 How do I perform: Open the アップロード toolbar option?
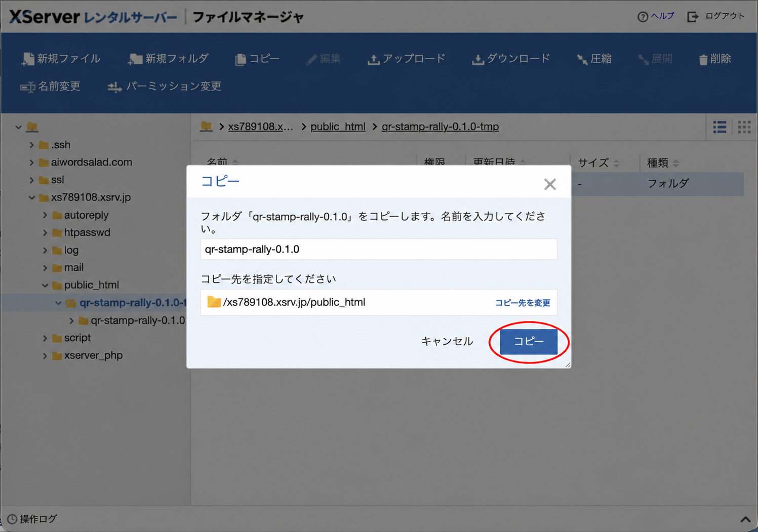406,59
